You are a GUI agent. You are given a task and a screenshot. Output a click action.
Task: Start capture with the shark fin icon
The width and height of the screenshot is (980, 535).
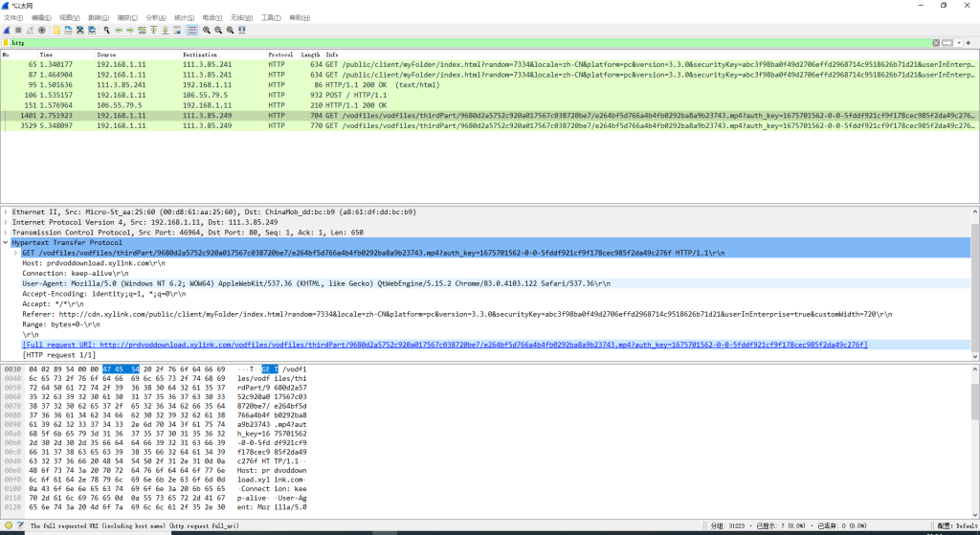click(x=7, y=30)
